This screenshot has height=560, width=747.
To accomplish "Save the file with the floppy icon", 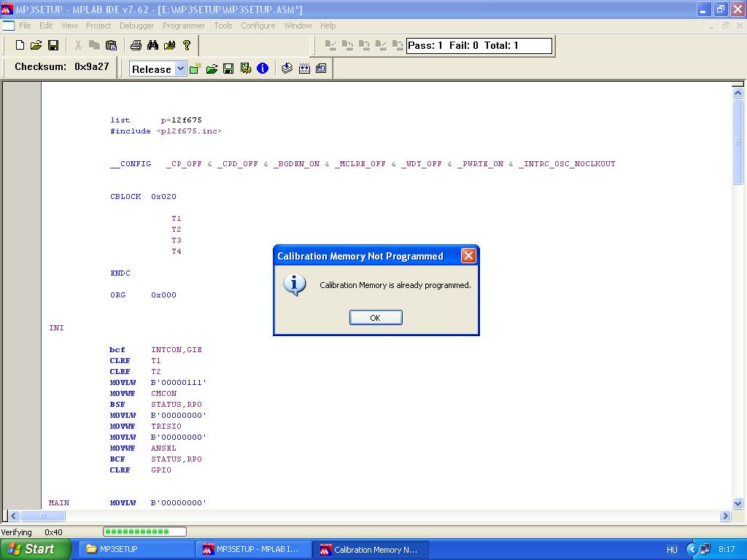I will click(x=53, y=45).
